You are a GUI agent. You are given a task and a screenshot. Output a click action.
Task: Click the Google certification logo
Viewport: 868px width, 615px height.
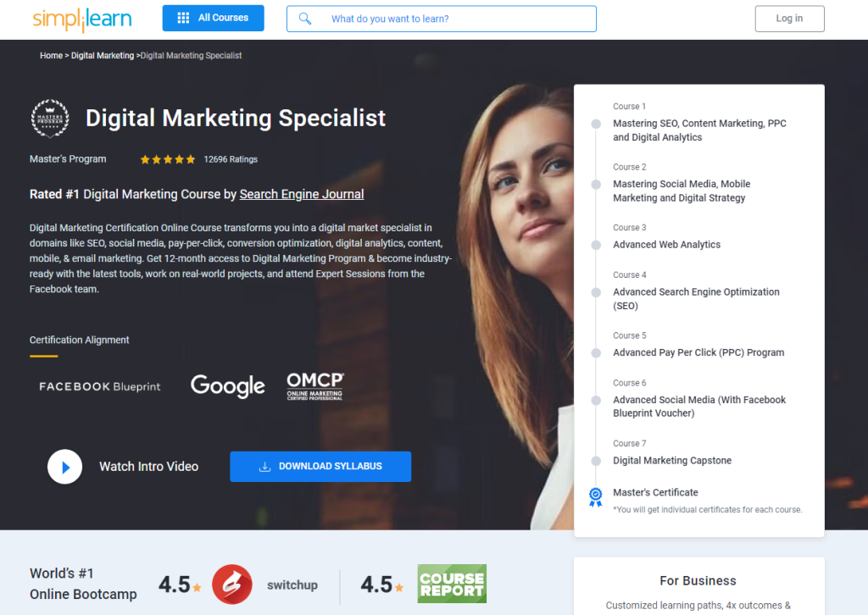coord(227,386)
